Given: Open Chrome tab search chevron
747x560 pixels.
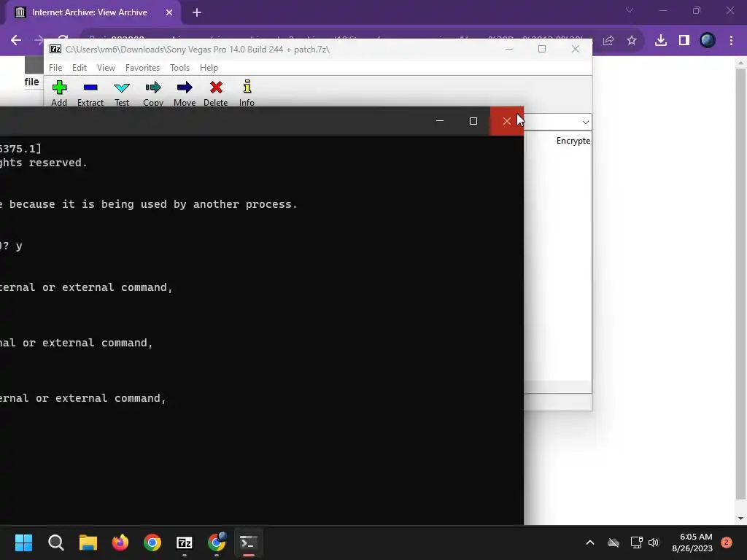Looking at the screenshot, I should point(630,10).
